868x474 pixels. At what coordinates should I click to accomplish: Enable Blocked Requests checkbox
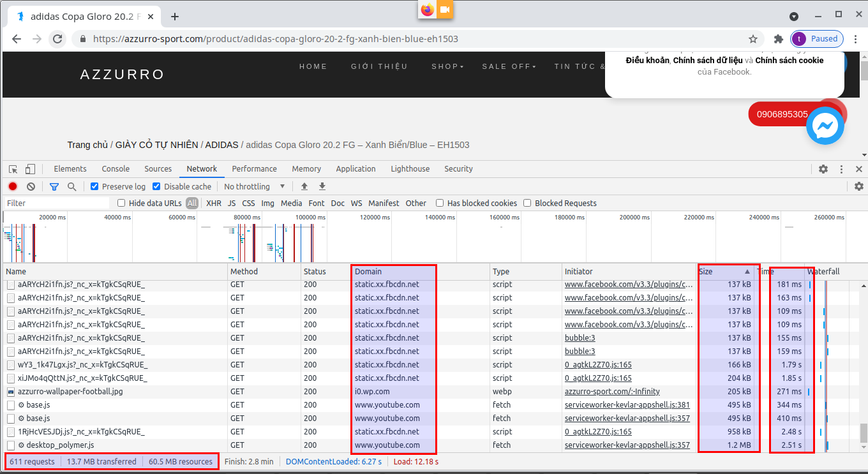(x=527, y=203)
